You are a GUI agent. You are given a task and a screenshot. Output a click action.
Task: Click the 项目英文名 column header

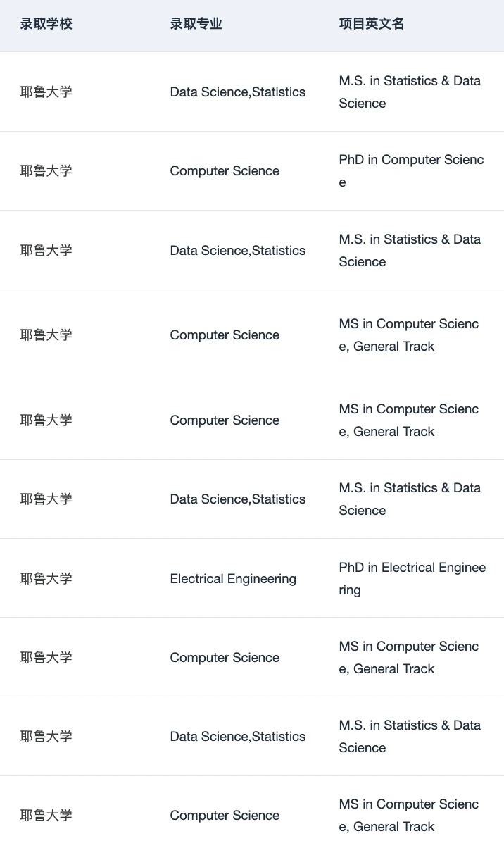point(372,24)
